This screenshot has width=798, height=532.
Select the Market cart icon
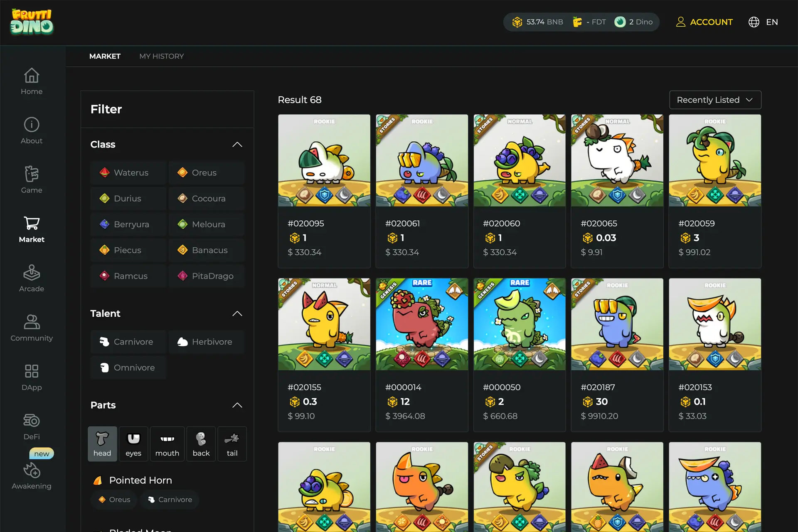tap(32, 224)
